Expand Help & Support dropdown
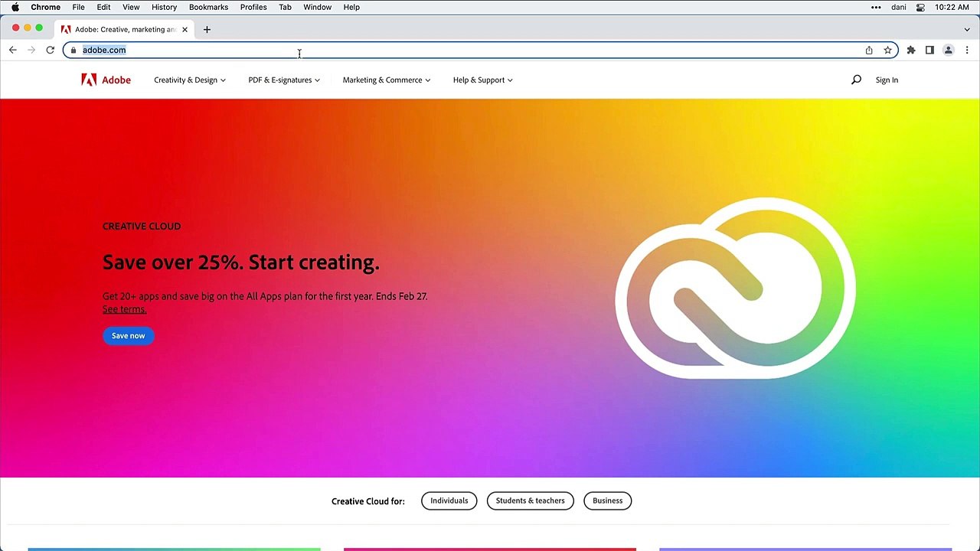Viewport: 980px width, 551px height. pyautogui.click(x=482, y=80)
